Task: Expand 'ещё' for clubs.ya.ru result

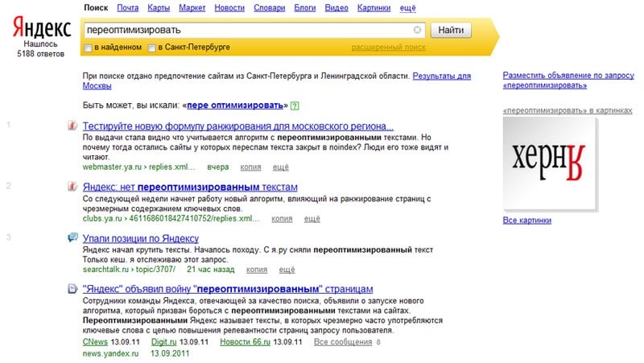Action: point(312,219)
